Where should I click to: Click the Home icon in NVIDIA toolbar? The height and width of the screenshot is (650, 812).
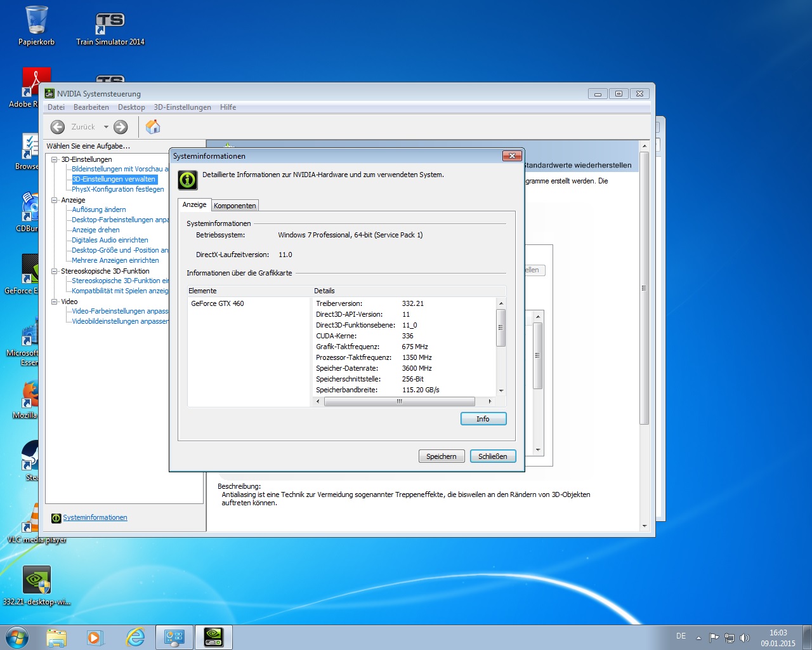point(153,127)
